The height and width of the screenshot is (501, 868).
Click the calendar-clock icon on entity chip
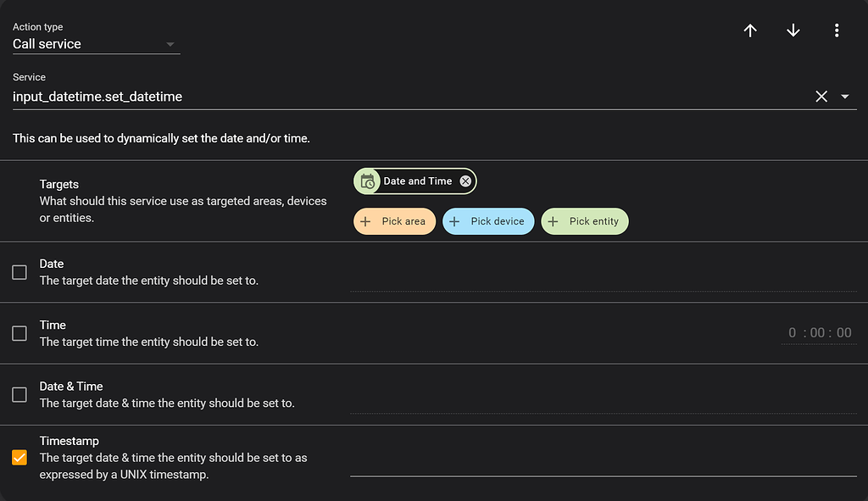coord(368,181)
